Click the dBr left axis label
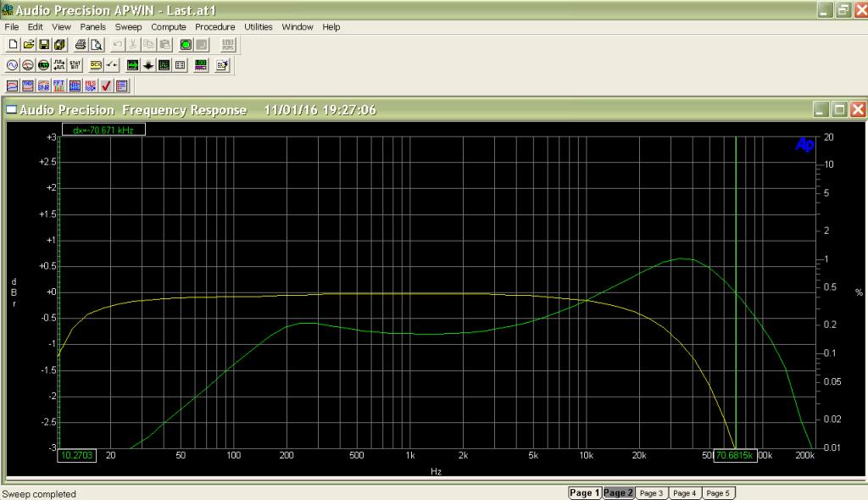This screenshot has height=500, width=868. tap(14, 293)
